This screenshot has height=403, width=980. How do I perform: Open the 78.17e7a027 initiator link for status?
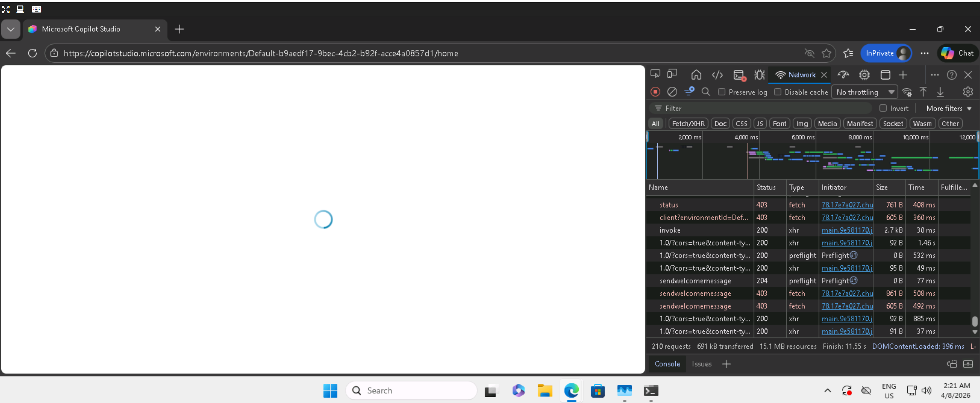(847, 205)
